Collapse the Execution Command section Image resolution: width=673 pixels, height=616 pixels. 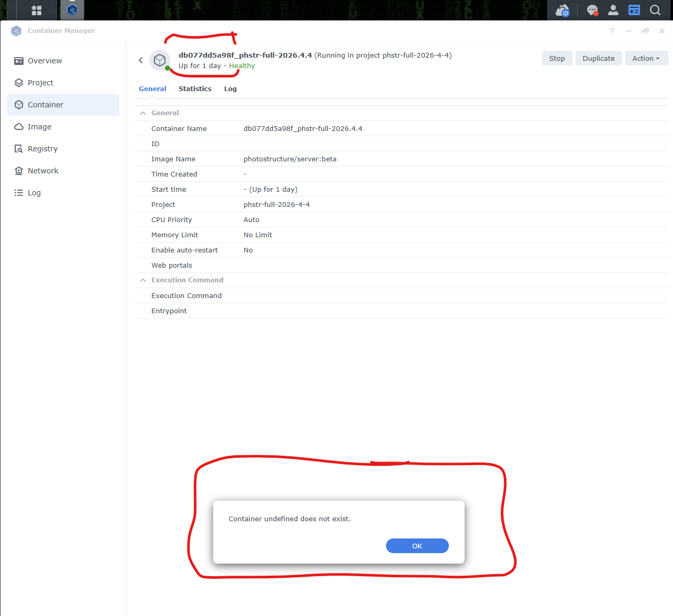pos(143,280)
